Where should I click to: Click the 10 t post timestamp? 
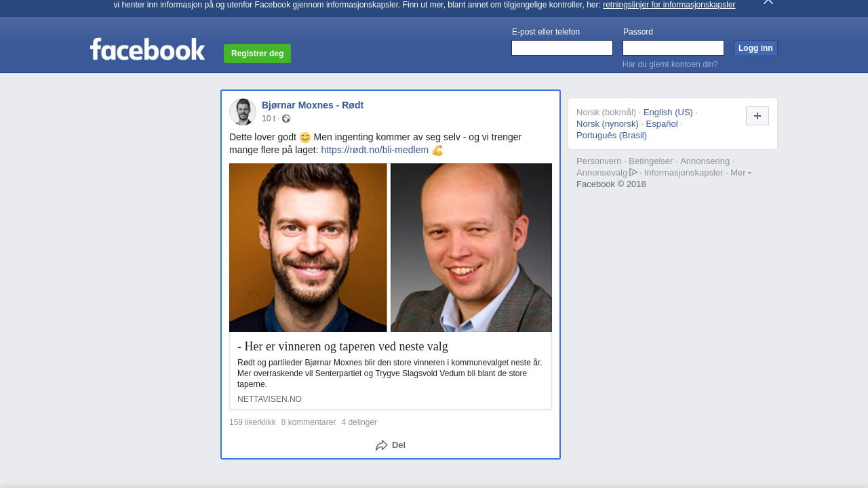[x=269, y=119]
